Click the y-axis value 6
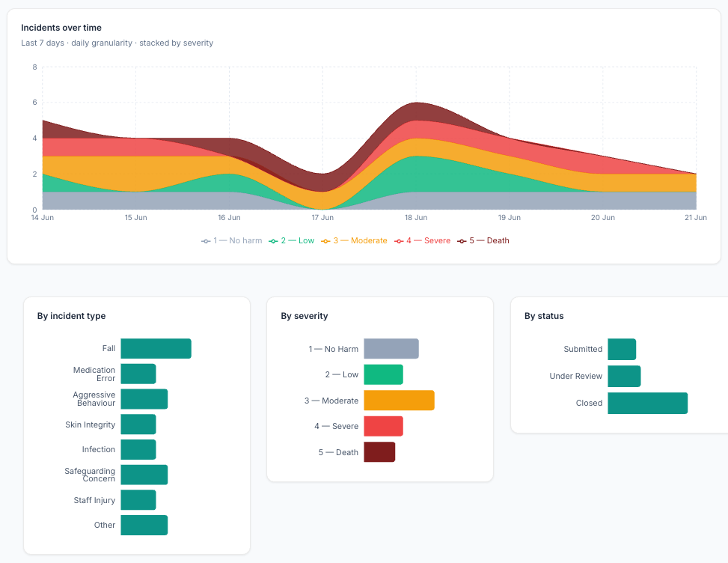The height and width of the screenshot is (563, 728). pos(34,103)
